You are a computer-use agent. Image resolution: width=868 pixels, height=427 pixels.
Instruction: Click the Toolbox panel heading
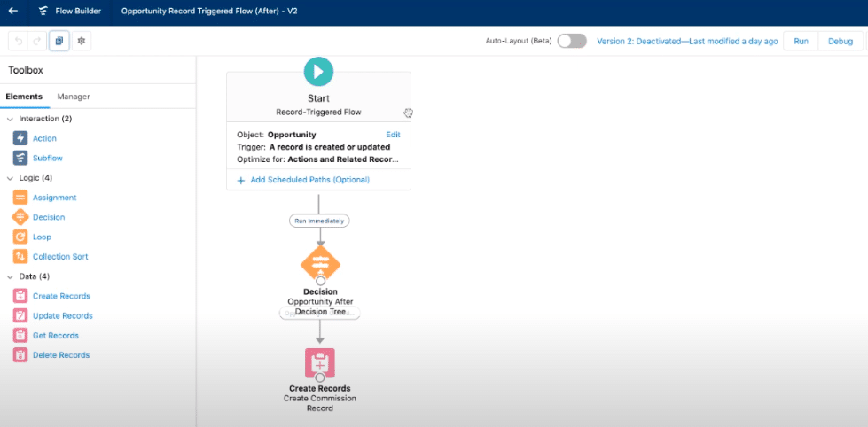coord(26,70)
